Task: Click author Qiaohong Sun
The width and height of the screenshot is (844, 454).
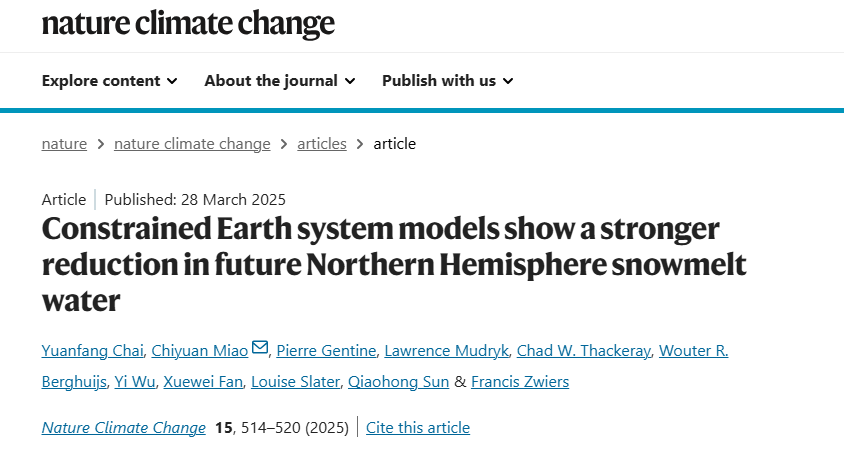Action: [398, 382]
